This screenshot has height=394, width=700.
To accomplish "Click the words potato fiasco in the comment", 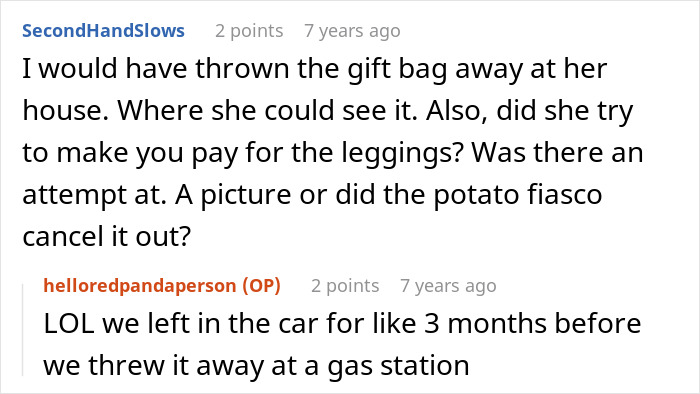I will [x=517, y=195].
